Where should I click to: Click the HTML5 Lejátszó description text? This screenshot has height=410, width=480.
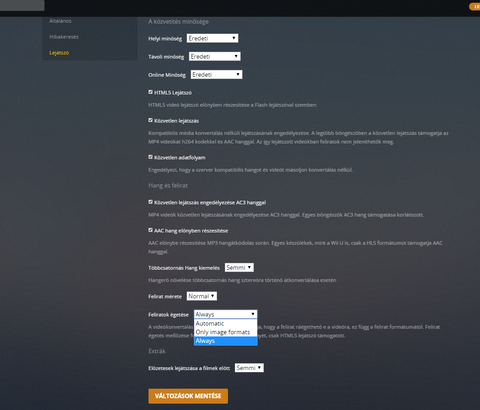[x=233, y=105]
